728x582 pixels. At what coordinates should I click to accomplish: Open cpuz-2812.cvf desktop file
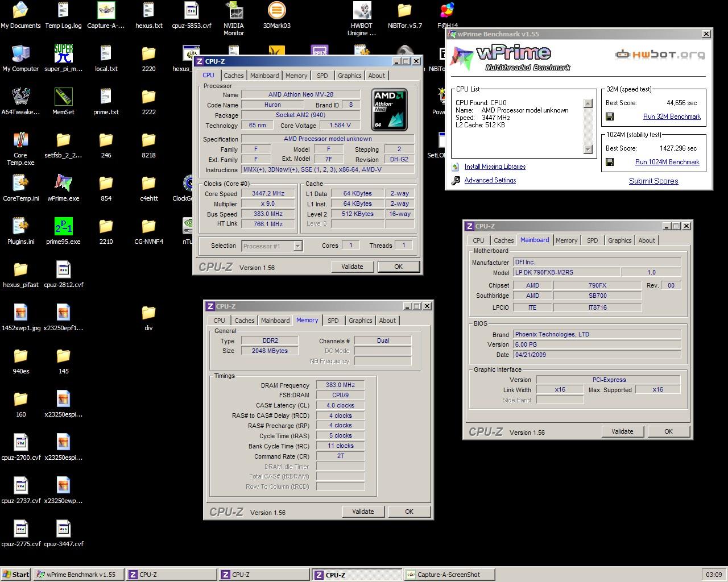click(63, 275)
